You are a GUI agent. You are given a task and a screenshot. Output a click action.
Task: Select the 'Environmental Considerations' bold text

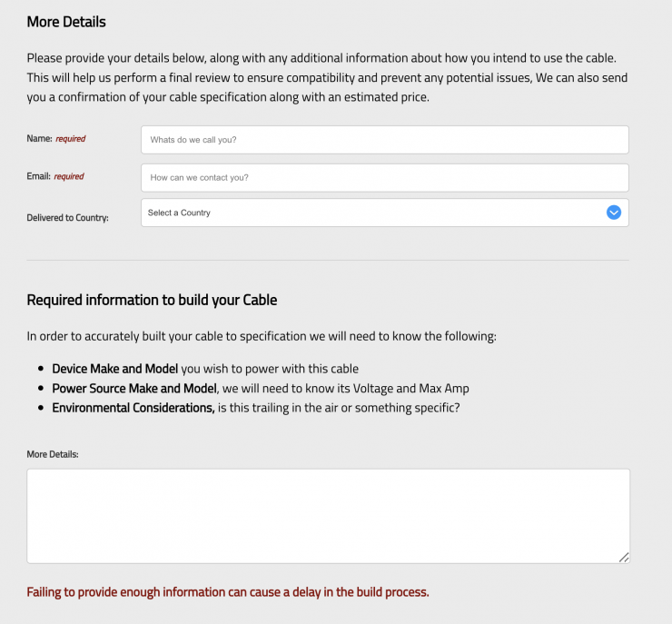[x=133, y=408]
